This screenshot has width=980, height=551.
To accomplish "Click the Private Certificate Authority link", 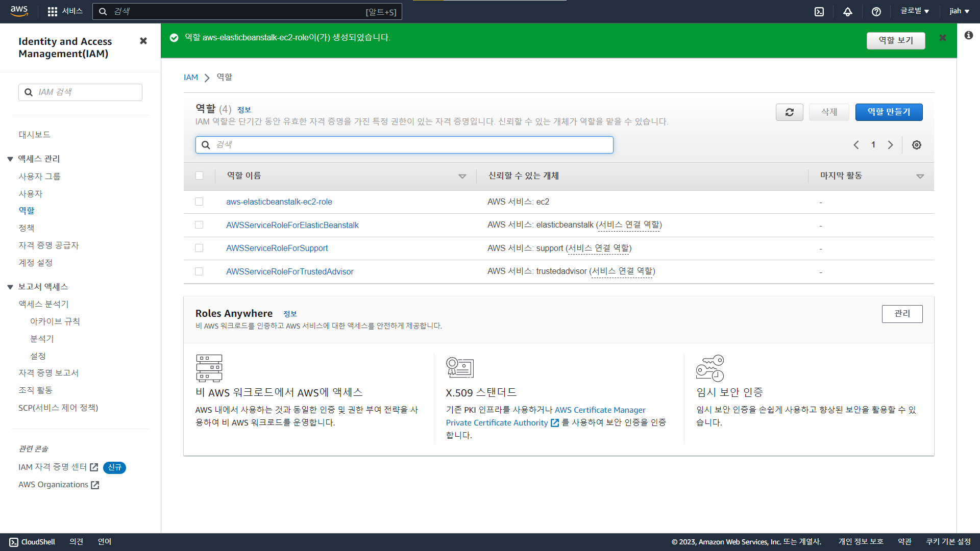I will pos(502,422).
